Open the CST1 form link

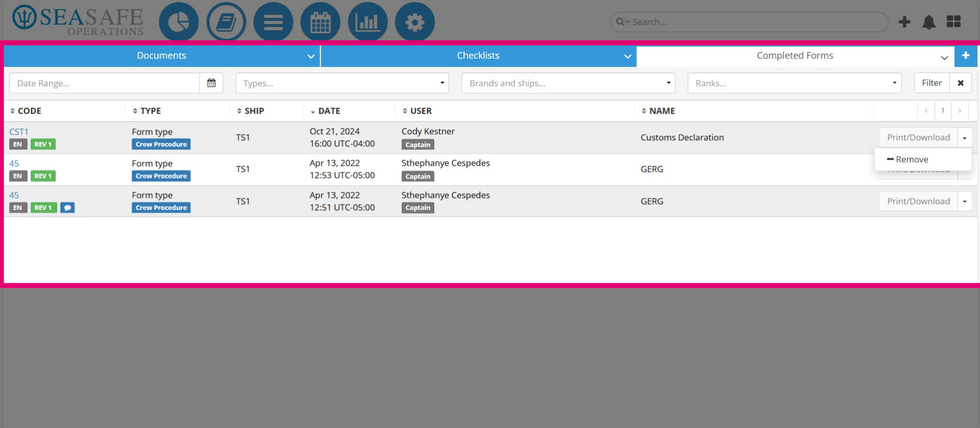(x=19, y=132)
